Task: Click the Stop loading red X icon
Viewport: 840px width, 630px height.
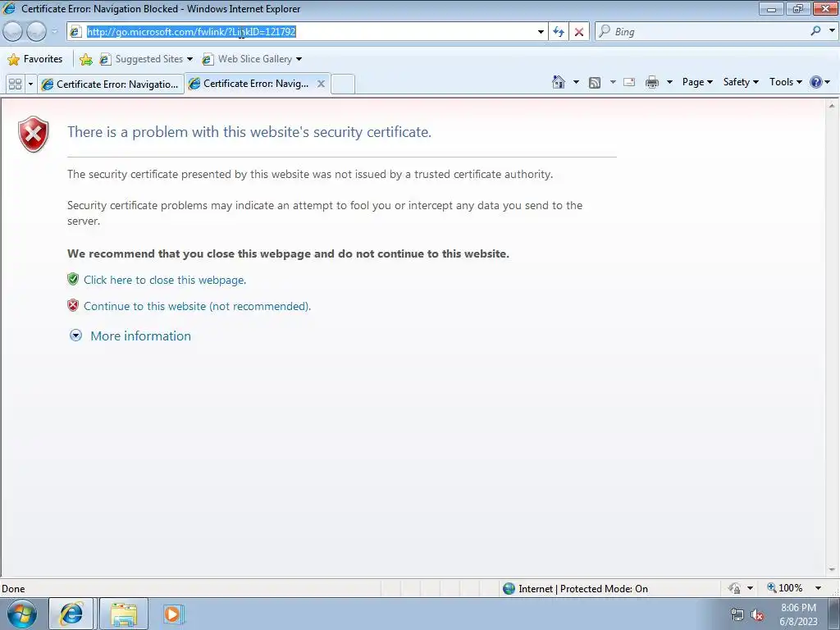Action: tap(579, 32)
